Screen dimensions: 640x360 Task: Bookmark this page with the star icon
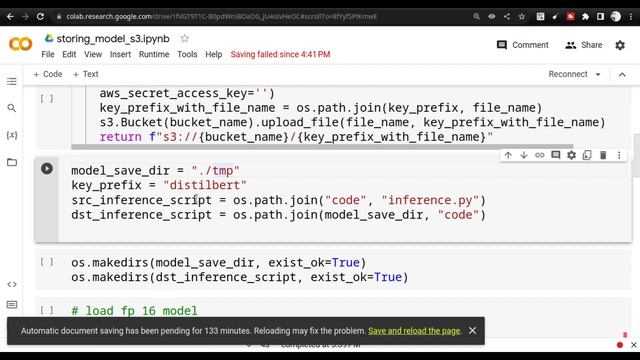pos(522,16)
